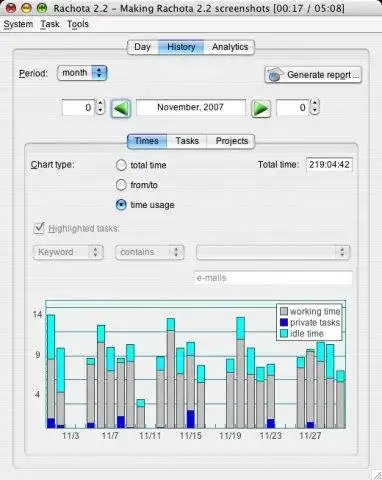Click the Chart type label
Viewport: 382px width, 480px height.
52,165
